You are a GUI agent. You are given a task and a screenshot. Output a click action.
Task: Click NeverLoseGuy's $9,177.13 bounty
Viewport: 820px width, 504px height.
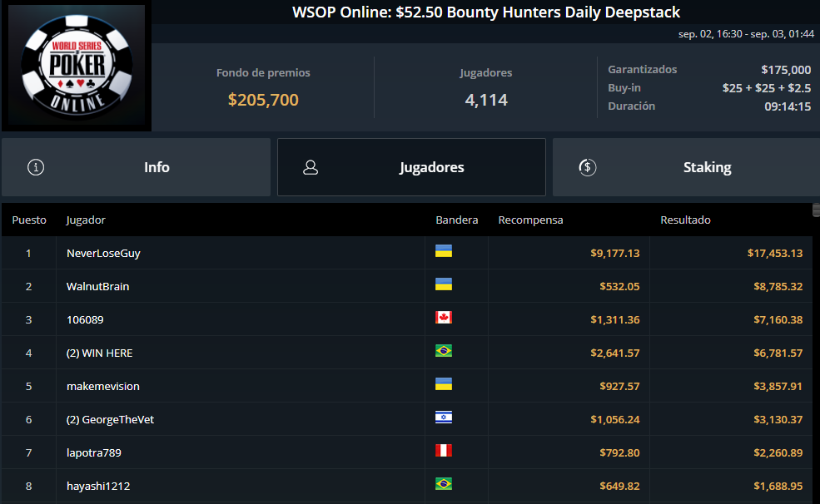pos(615,254)
